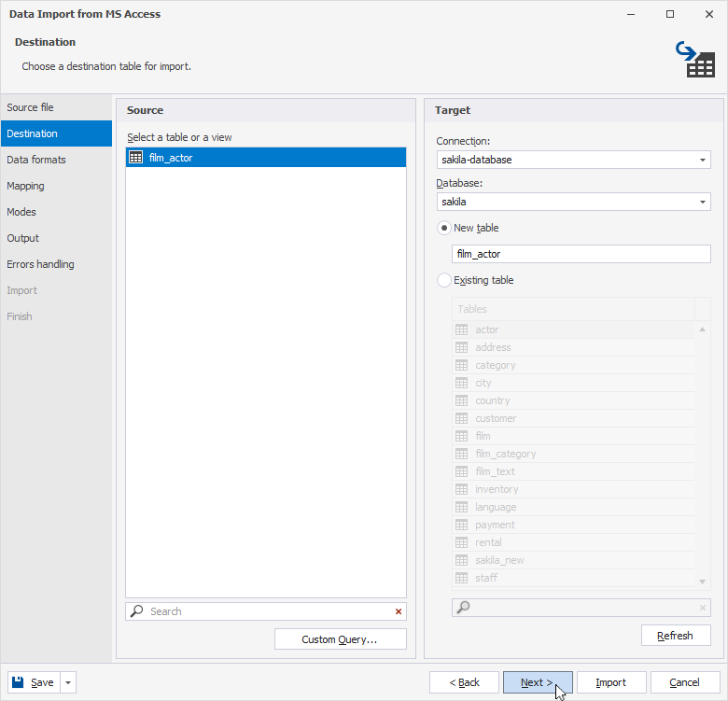The image size is (728, 701).
Task: Click the film_text table name
Action: point(495,471)
